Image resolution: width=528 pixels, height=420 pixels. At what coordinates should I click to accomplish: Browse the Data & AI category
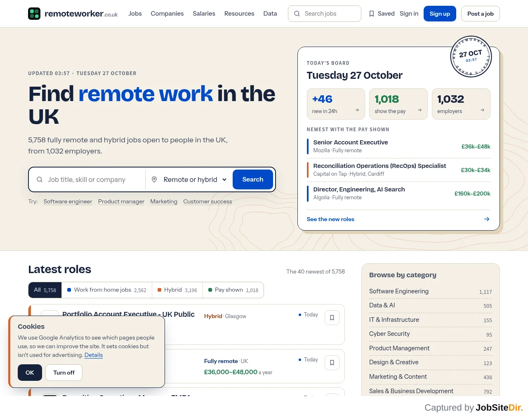click(x=431, y=305)
